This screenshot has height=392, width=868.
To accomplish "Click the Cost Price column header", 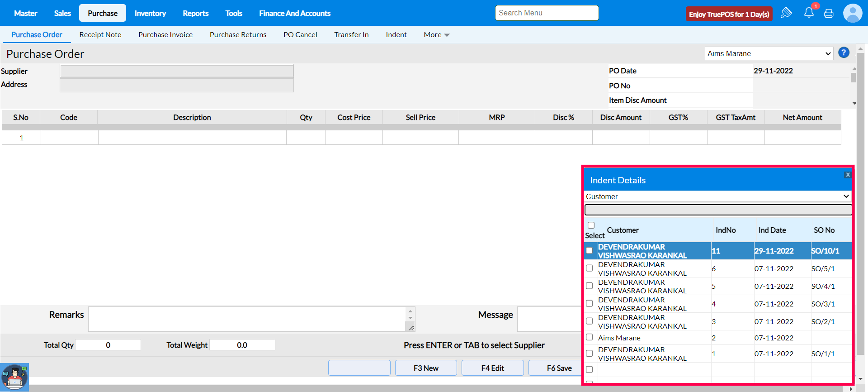I will point(354,117).
